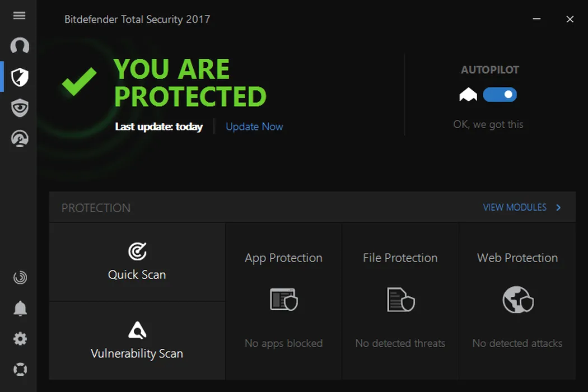The image size is (588, 392).
Task: Open the Web Protection tile
Action: point(517,301)
